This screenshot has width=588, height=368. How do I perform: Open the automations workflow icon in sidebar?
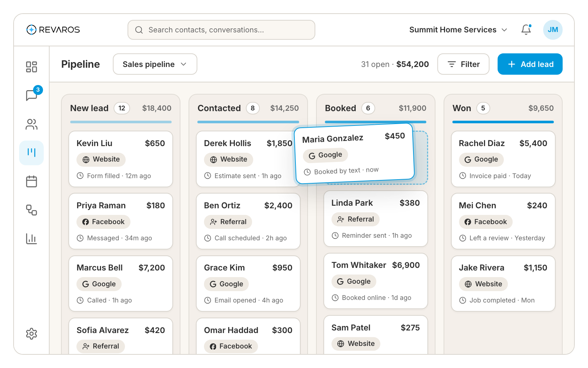[32, 210]
